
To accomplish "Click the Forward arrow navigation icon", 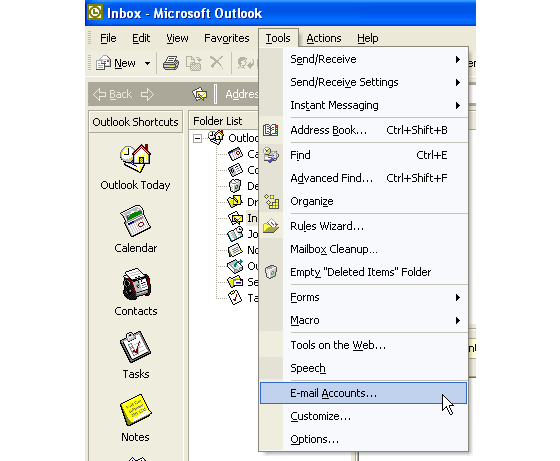I will pyautogui.click(x=147, y=95).
